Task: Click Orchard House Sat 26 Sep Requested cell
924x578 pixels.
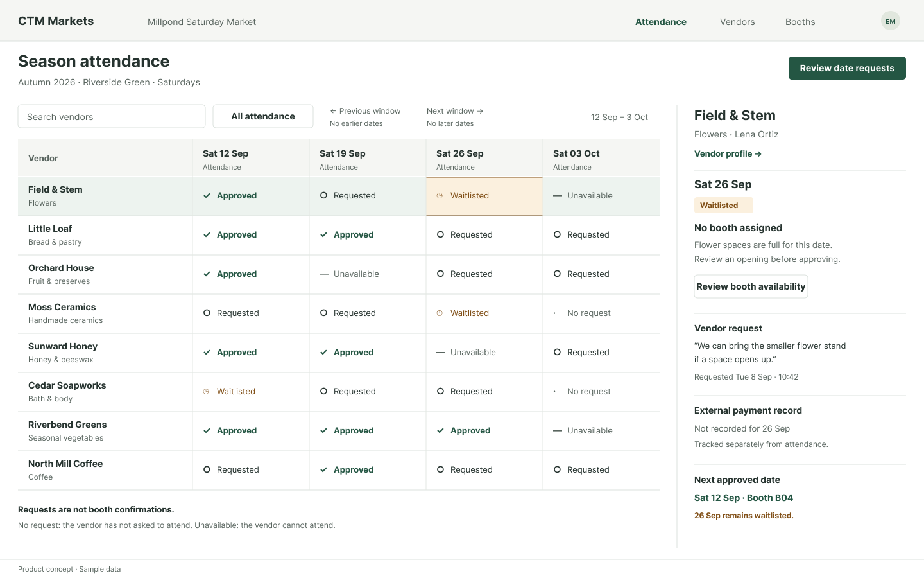Action: 484,274
